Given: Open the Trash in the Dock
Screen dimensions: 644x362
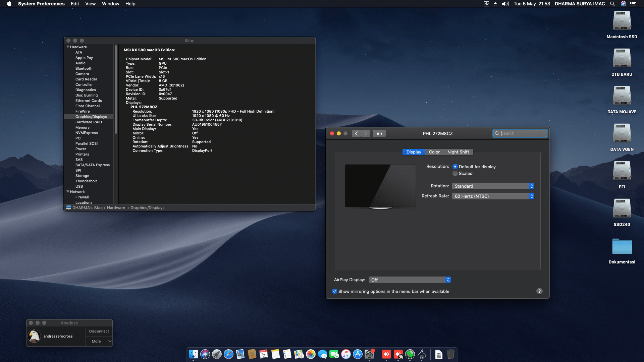Looking at the screenshot, I should (450, 354).
